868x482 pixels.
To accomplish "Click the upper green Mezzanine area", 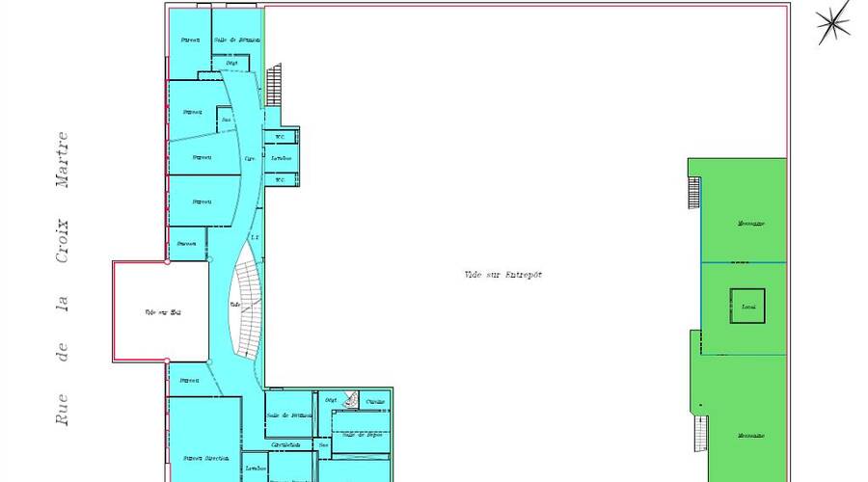I will 749,223.
